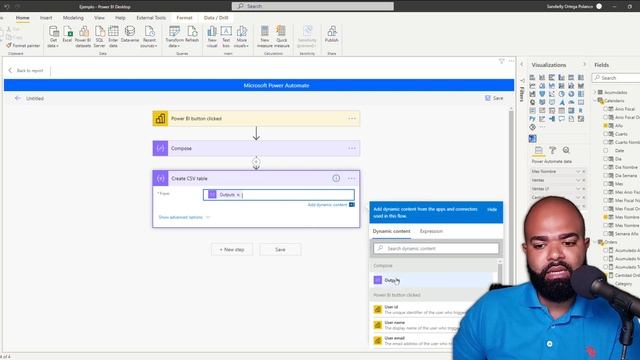The image size is (640, 360).
Task: Check the Semana Año field checkbox
Action: pyautogui.click(x=606, y=234)
